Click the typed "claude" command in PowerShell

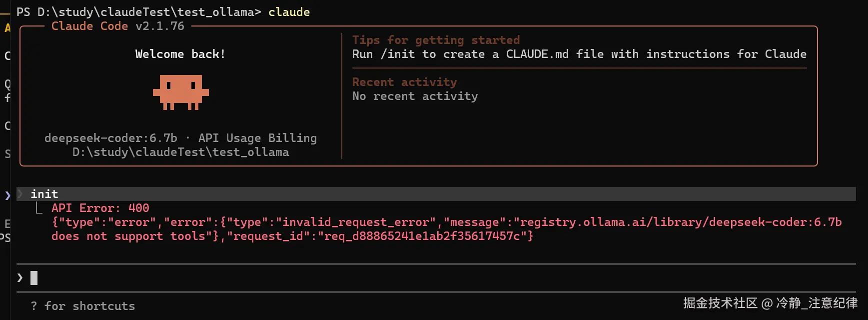[x=289, y=12]
